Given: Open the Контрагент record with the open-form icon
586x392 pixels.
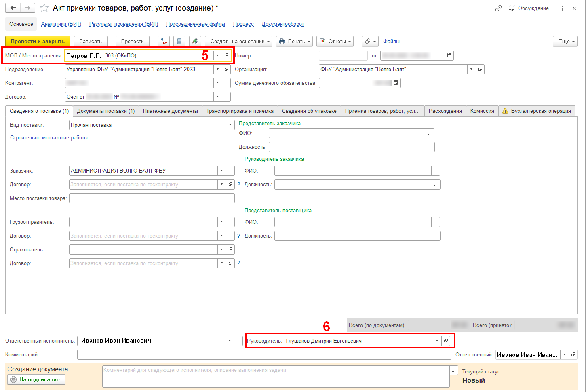Looking at the screenshot, I should pyautogui.click(x=226, y=83).
